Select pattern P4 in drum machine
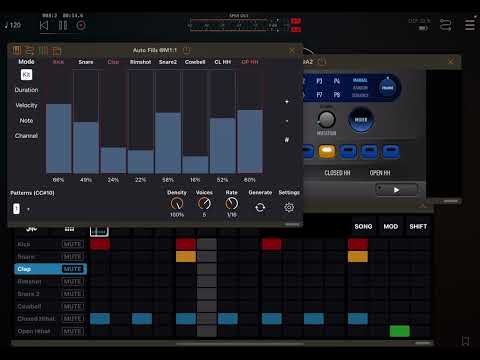This screenshot has width=480, height=360. coord(337,81)
